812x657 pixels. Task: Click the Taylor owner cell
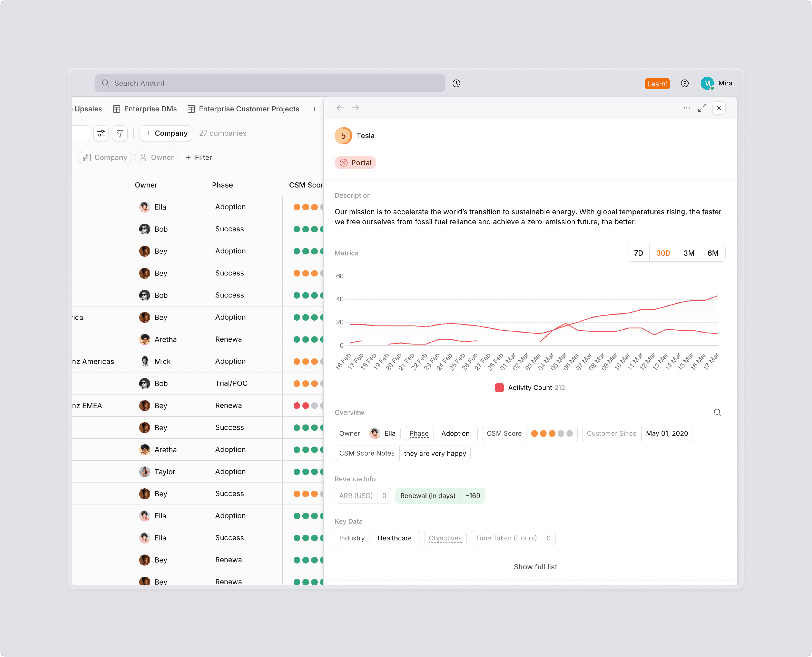tap(166, 472)
